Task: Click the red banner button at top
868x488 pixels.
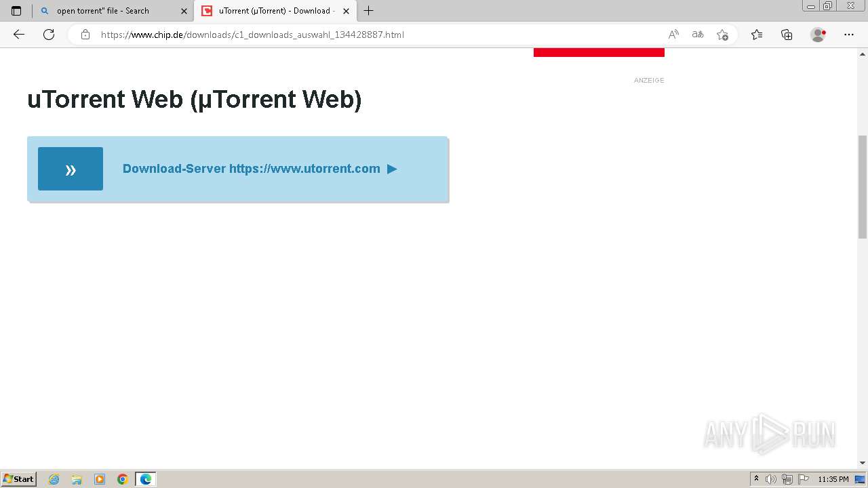Action: pos(599,52)
